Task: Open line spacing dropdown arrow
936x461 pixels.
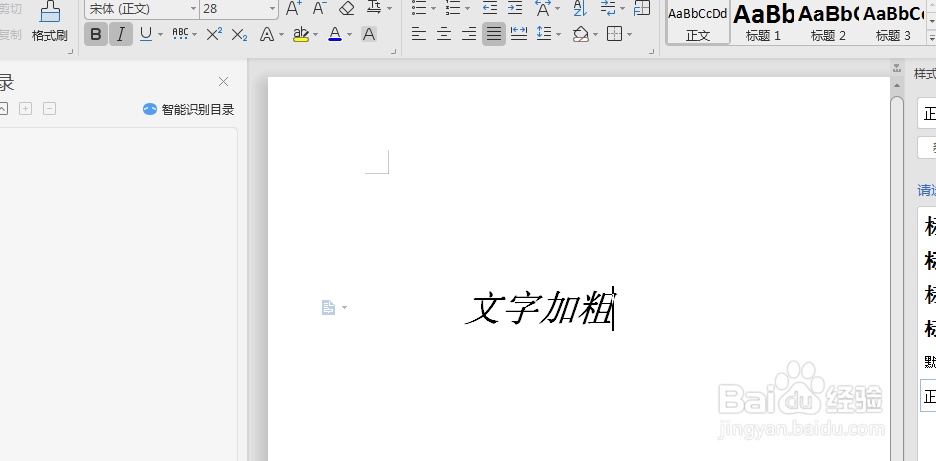Action: (x=558, y=35)
